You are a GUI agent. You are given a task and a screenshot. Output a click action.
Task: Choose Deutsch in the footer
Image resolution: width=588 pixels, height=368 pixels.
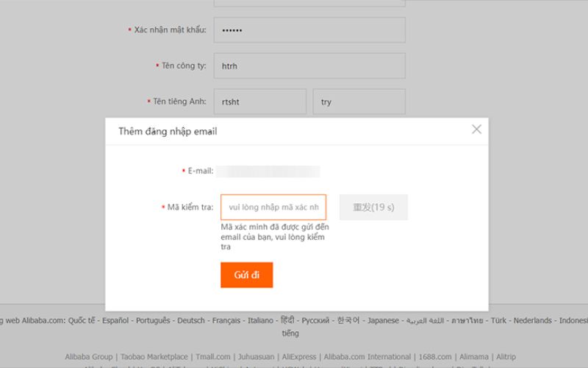[191, 321]
